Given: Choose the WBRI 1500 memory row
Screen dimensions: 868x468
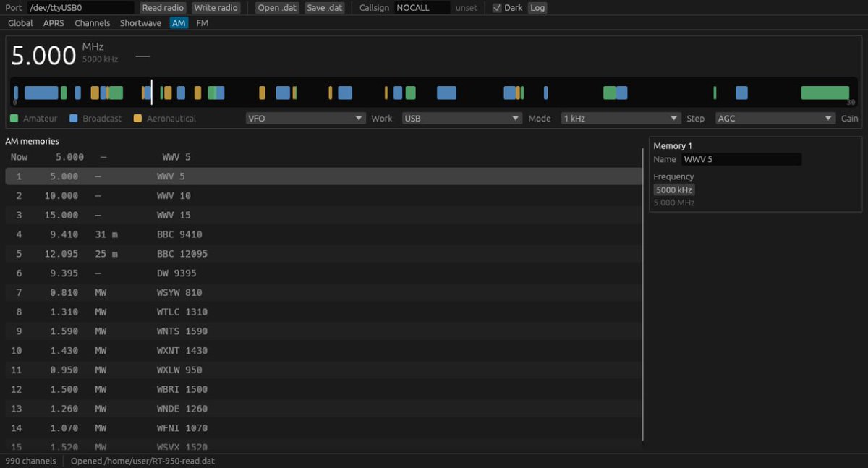Looking at the screenshot, I should [x=323, y=389].
